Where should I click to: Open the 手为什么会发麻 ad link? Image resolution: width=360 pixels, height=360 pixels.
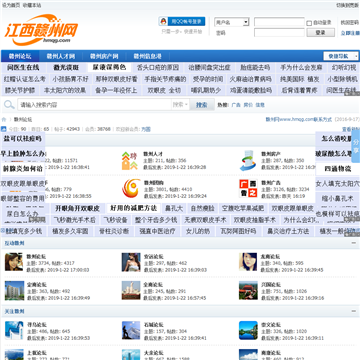tap(301, 68)
